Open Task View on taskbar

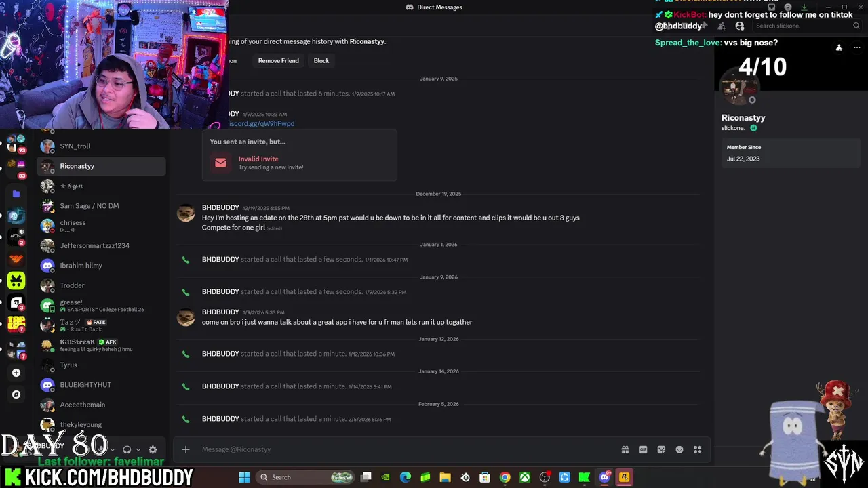[x=366, y=477]
